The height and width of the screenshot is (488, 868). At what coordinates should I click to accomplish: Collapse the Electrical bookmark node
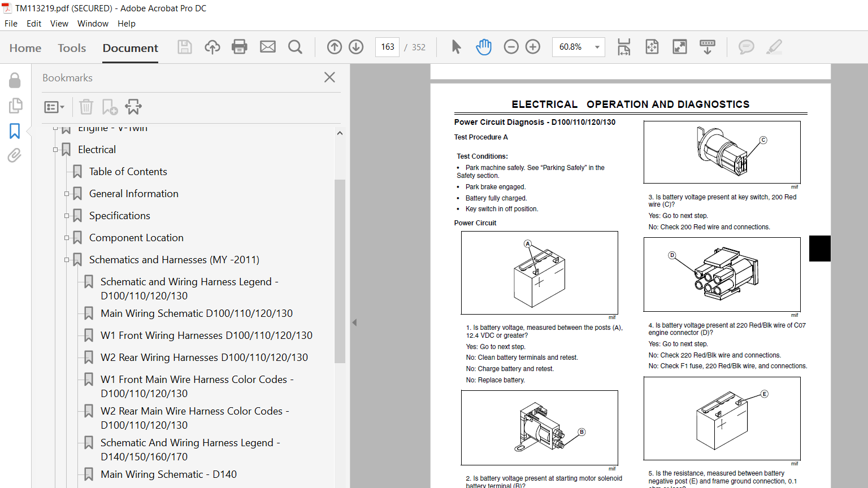(x=55, y=150)
